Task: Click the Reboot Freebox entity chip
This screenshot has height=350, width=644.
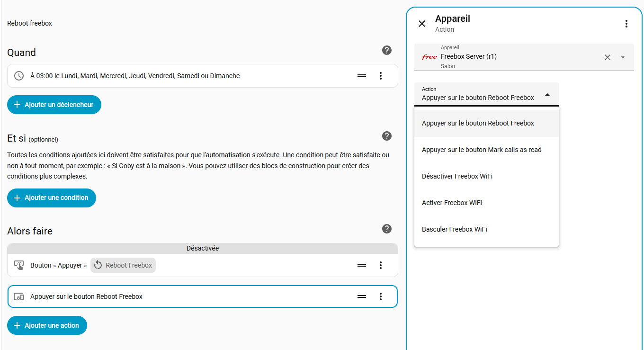Action: 123,265
